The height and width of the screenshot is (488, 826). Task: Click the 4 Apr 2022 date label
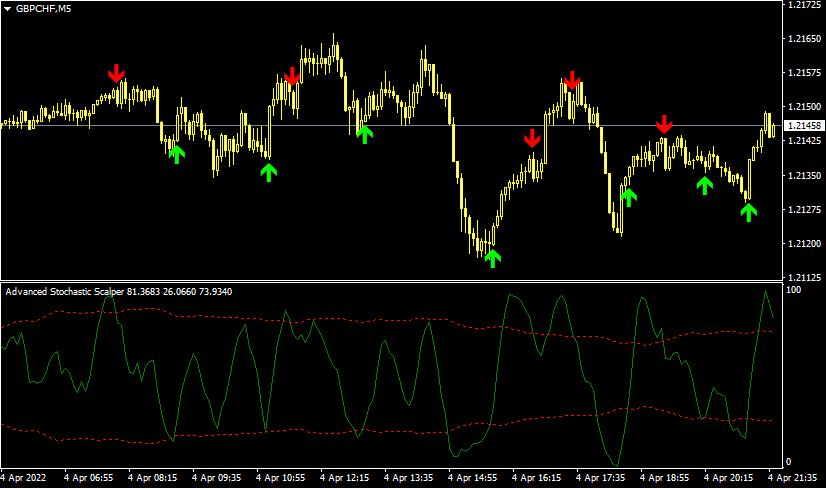pos(25,477)
